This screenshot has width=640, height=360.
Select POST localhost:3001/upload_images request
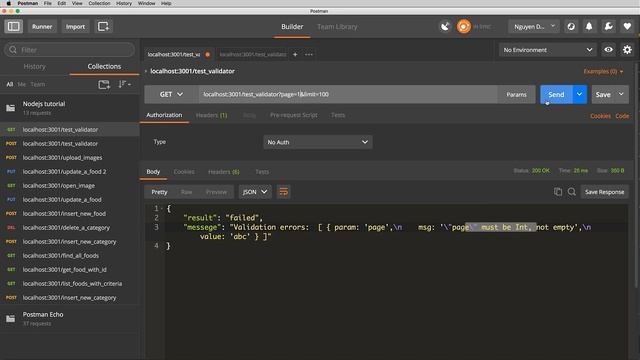[70, 158]
